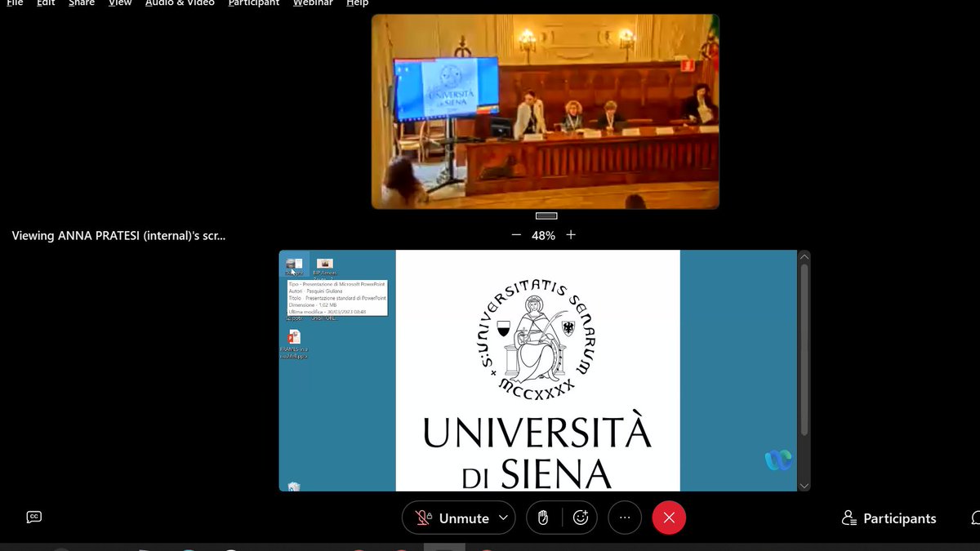980x551 pixels.
Task: Click the 'Viewing ANNA PRATESI (internal)'s scr...' label
Action: [118, 235]
